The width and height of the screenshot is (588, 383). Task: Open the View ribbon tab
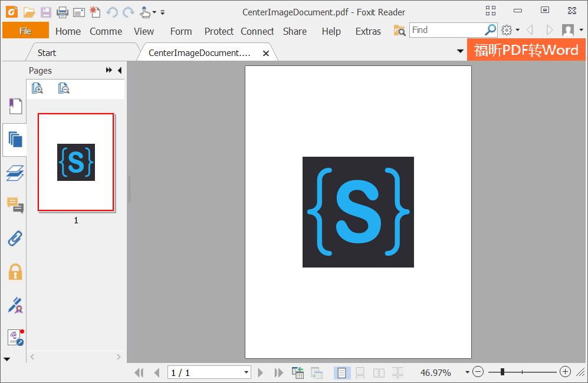[144, 31]
